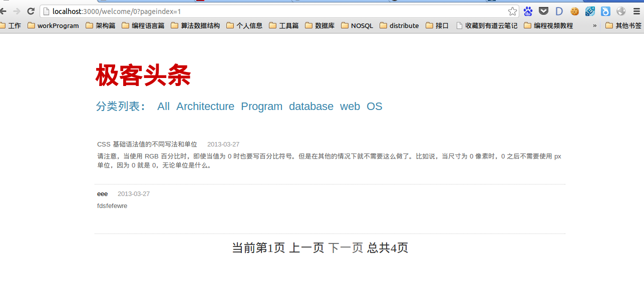This screenshot has width=644, height=308.
Task: Click the blue D extension icon
Action: click(559, 11)
